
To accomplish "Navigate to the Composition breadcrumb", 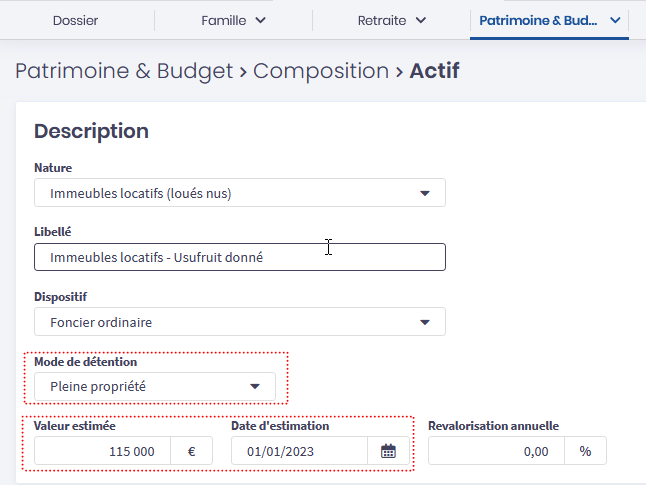I will tap(320, 71).
